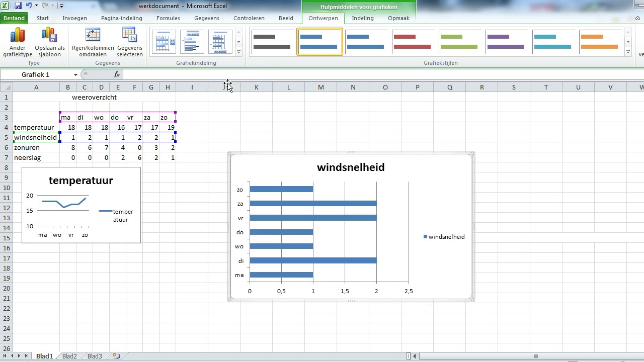Switch to the Invoegen tab
The image size is (644, 362).
[74, 18]
